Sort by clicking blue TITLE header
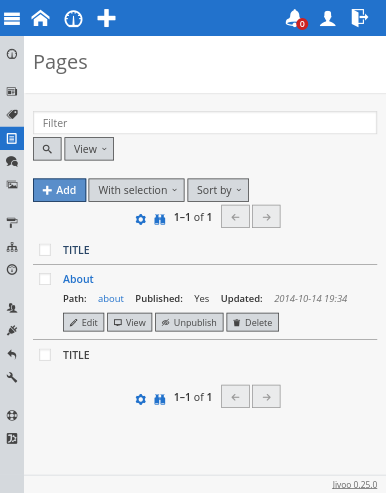This screenshot has width=386, height=493. tap(76, 250)
